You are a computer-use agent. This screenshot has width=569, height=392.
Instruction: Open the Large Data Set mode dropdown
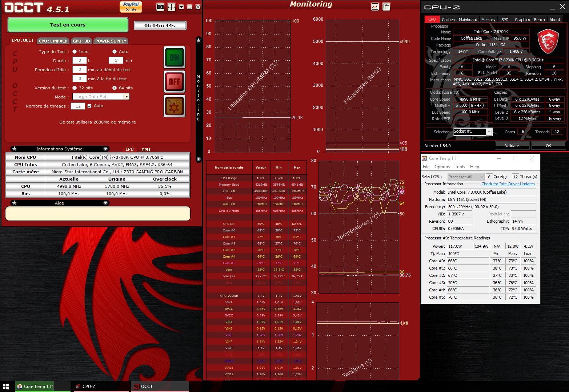126,97
